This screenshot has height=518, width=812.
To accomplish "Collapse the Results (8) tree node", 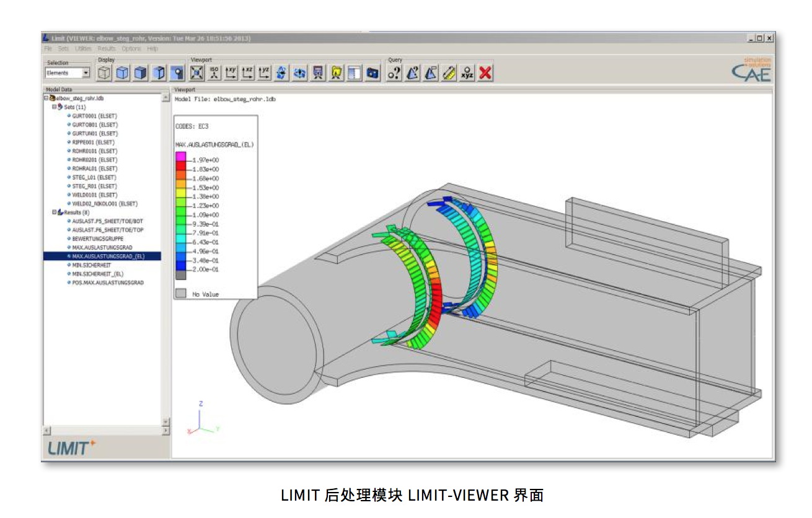I will [x=54, y=213].
